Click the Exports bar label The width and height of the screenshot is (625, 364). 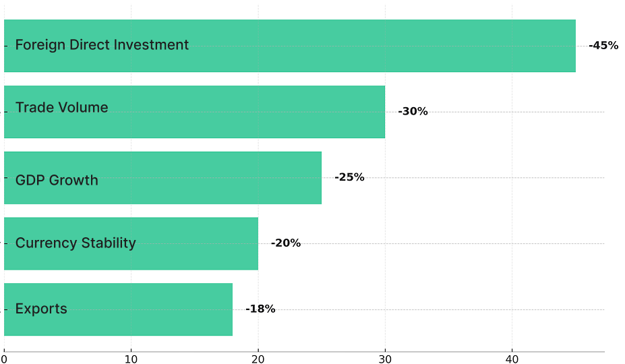(41, 309)
